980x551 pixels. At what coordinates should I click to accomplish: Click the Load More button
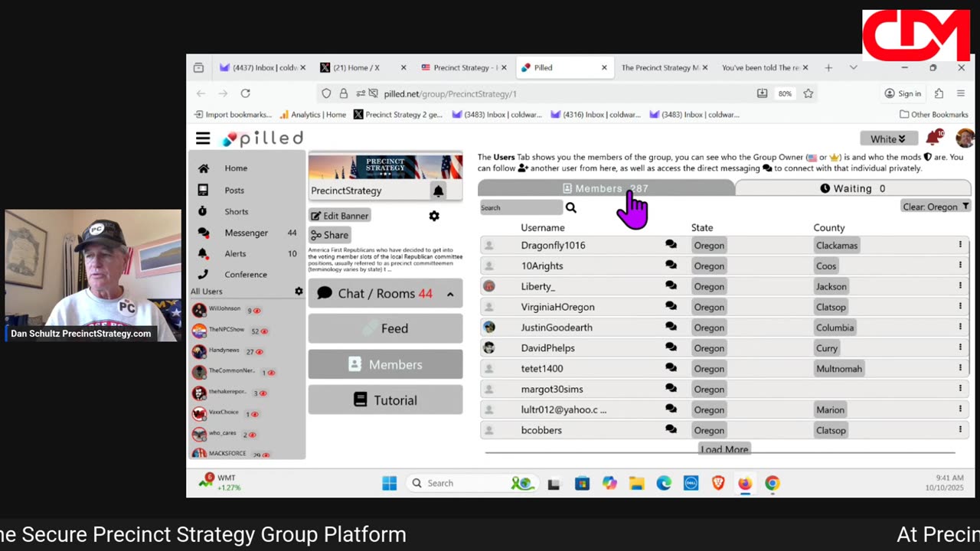pyautogui.click(x=724, y=449)
